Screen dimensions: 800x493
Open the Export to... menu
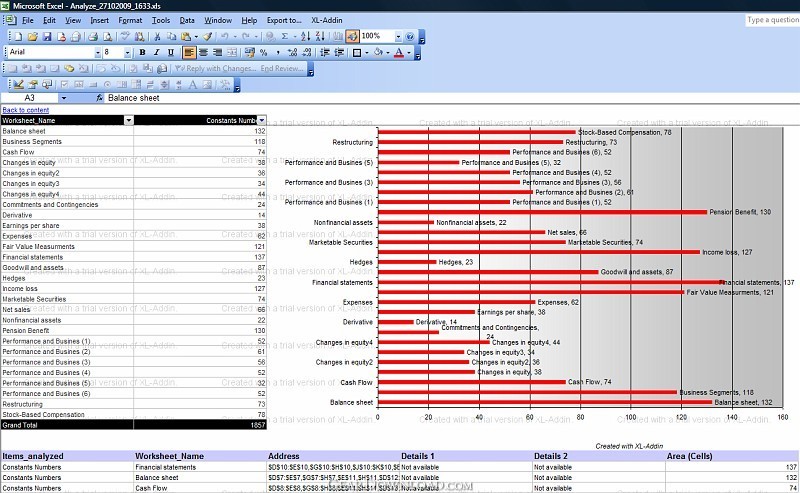click(284, 20)
